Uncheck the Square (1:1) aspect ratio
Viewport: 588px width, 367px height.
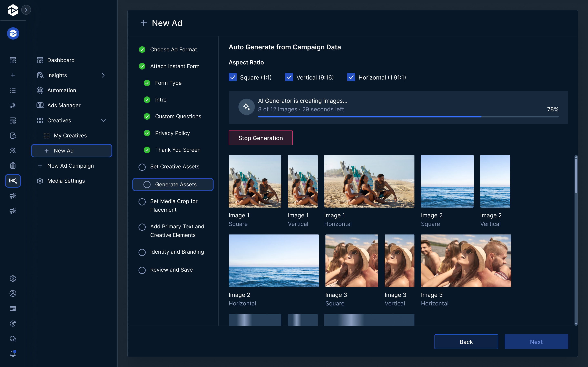point(233,77)
